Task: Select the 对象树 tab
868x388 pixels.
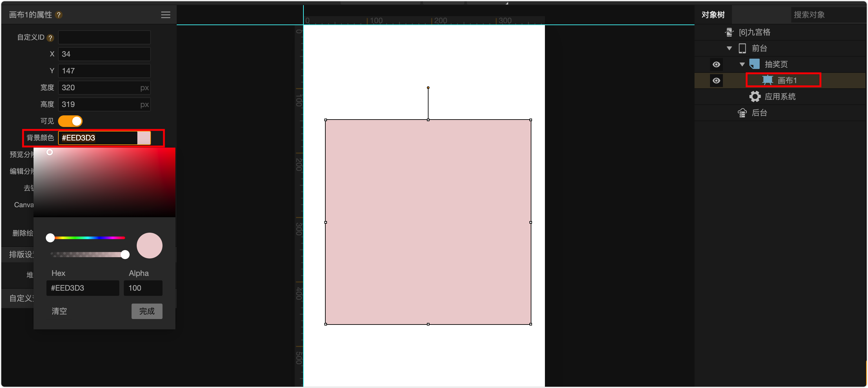Action: click(x=713, y=15)
